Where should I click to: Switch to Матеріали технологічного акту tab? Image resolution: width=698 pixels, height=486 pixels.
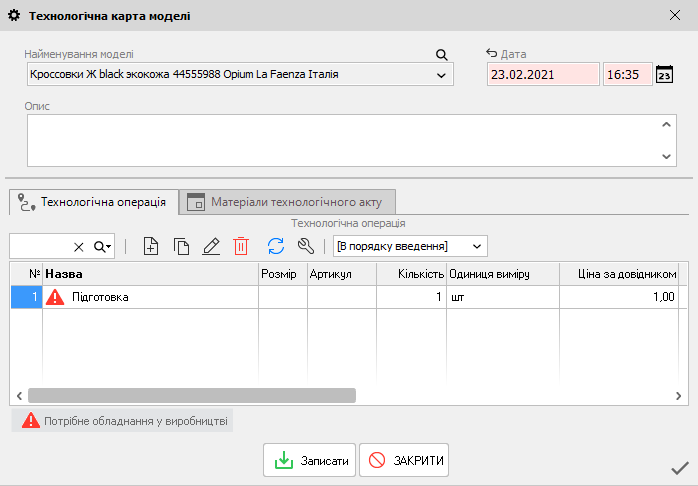(x=289, y=201)
